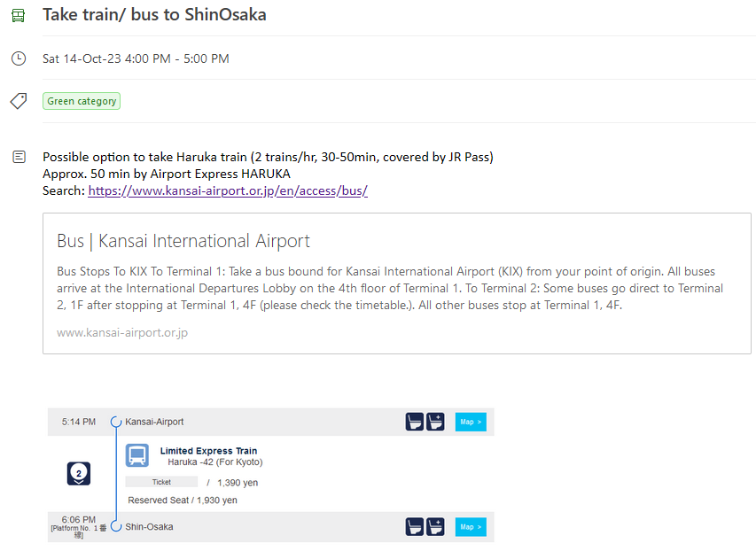Image resolution: width=756 pixels, height=551 pixels.
Task: Expand the number 2 stops indicator
Action: pos(79,474)
